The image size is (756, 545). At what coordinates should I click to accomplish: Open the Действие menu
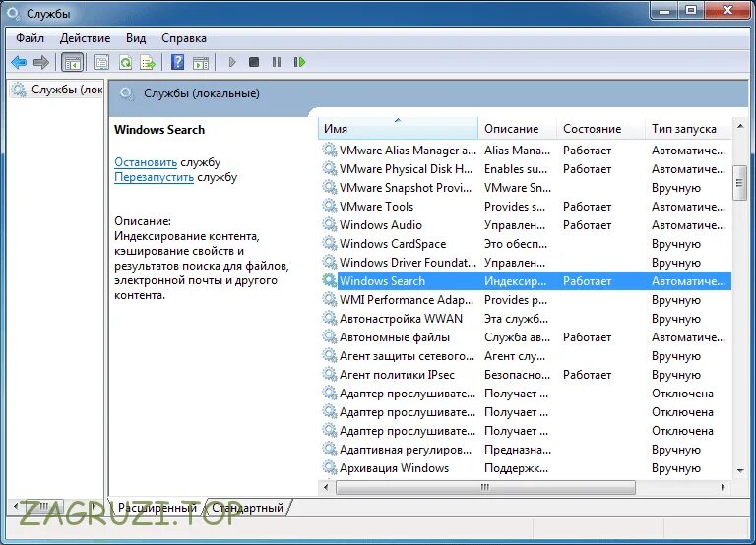(85, 38)
